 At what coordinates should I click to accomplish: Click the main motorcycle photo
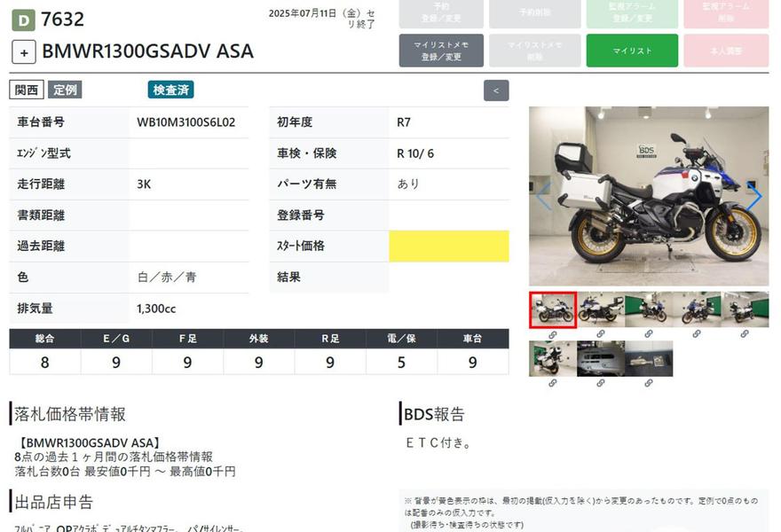pos(648,197)
